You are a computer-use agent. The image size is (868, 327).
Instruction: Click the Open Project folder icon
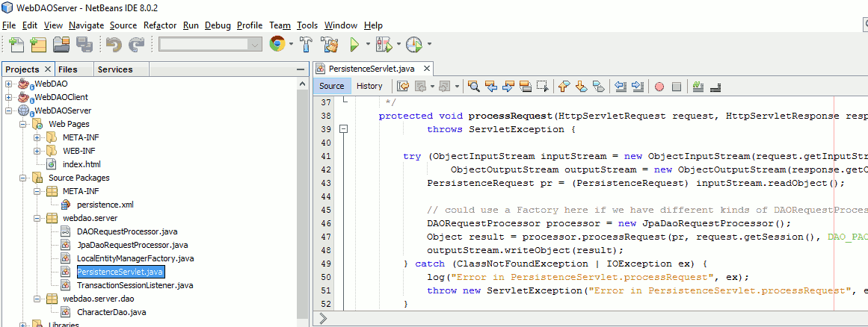[61, 45]
